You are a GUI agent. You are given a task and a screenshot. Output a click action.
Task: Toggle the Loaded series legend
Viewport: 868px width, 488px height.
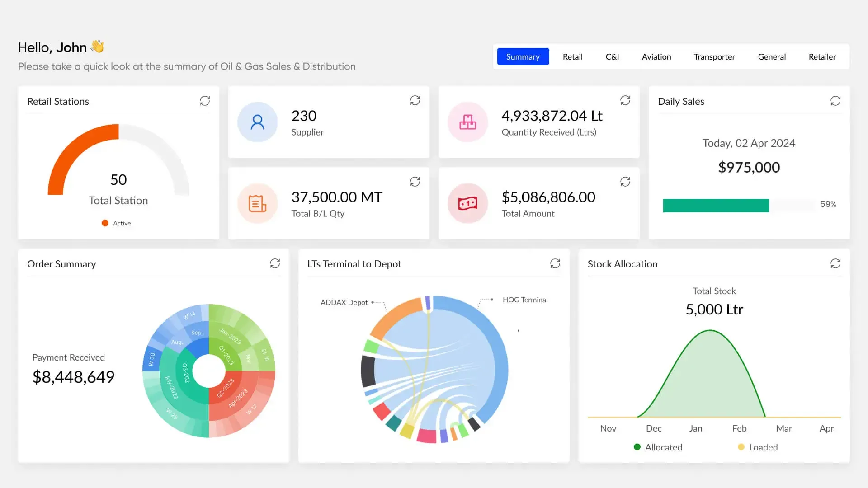pos(758,447)
